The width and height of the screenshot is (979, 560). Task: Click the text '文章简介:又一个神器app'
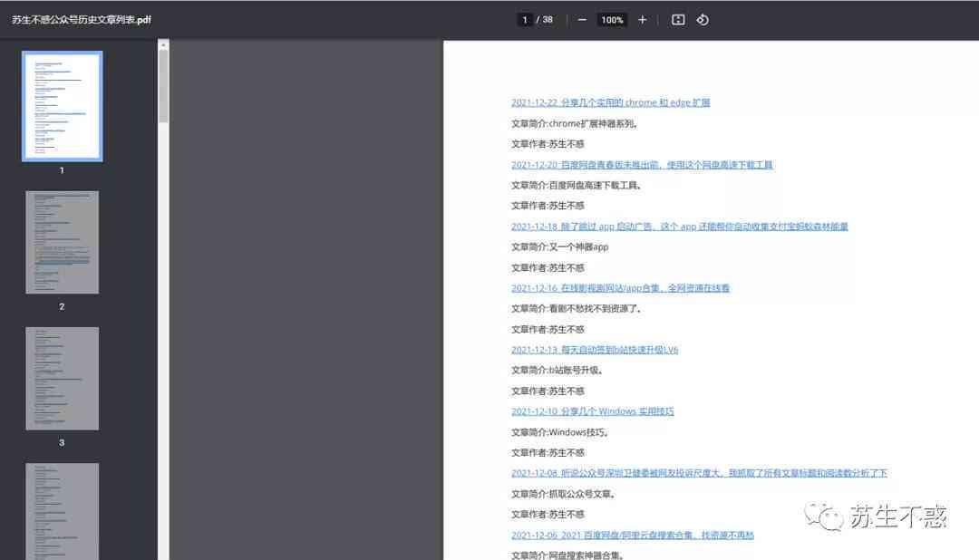[x=559, y=247]
